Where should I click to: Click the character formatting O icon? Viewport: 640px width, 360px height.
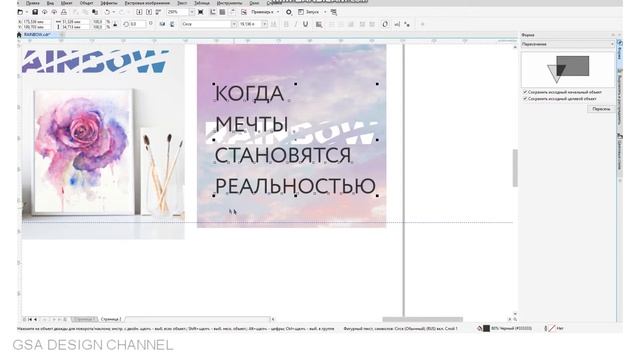point(384,24)
